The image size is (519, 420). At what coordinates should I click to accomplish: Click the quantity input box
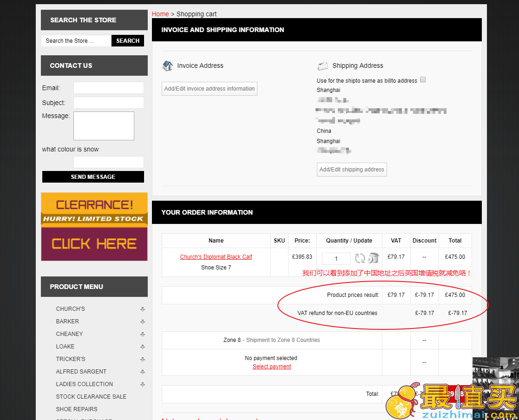pos(336,259)
